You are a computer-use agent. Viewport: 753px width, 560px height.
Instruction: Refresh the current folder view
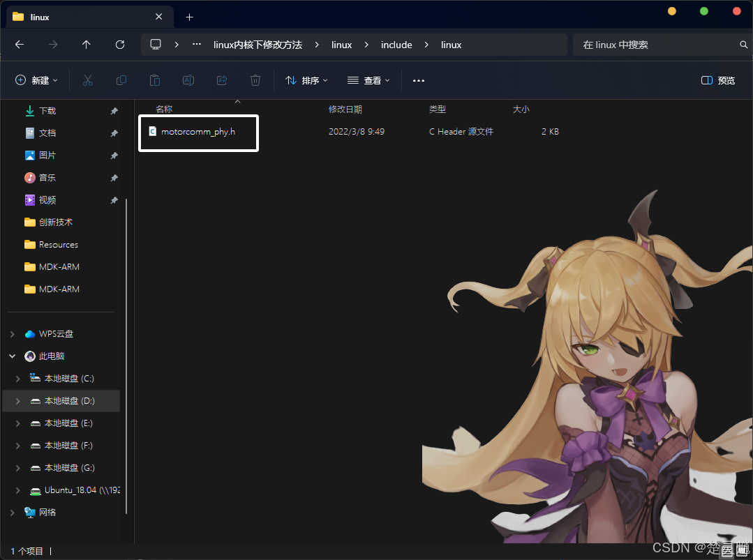(x=120, y=45)
